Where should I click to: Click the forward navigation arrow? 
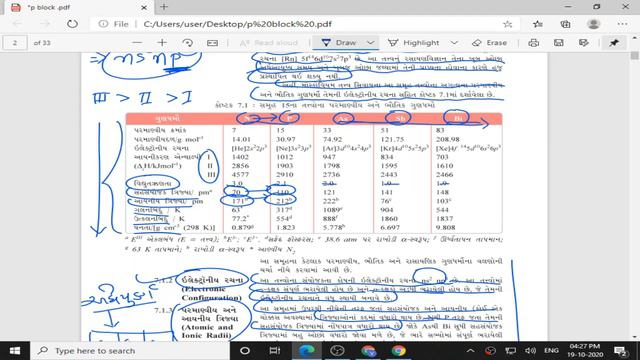point(44,24)
